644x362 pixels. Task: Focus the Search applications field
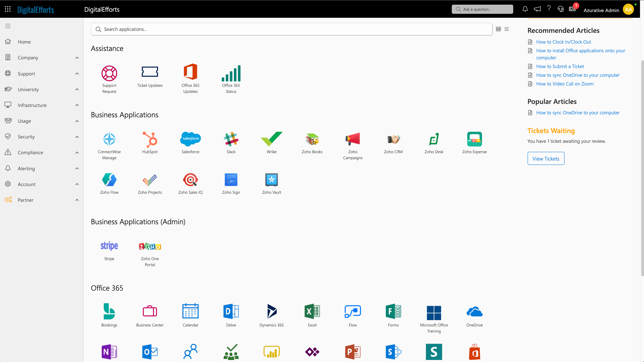click(x=291, y=29)
